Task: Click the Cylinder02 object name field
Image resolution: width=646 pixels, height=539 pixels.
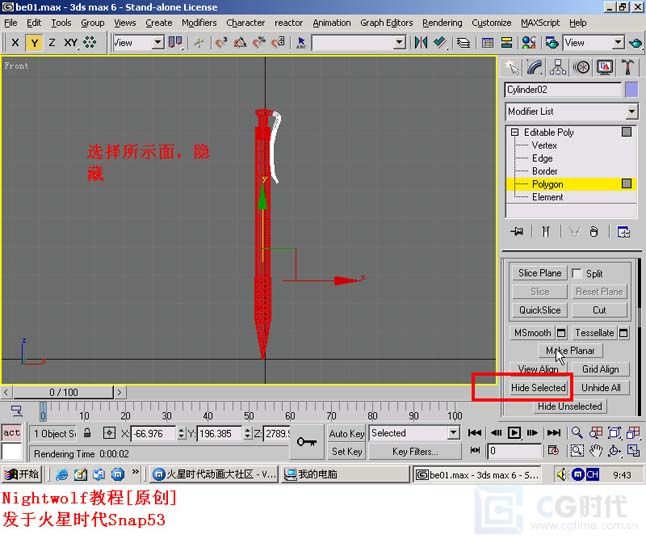Action: coord(563,89)
